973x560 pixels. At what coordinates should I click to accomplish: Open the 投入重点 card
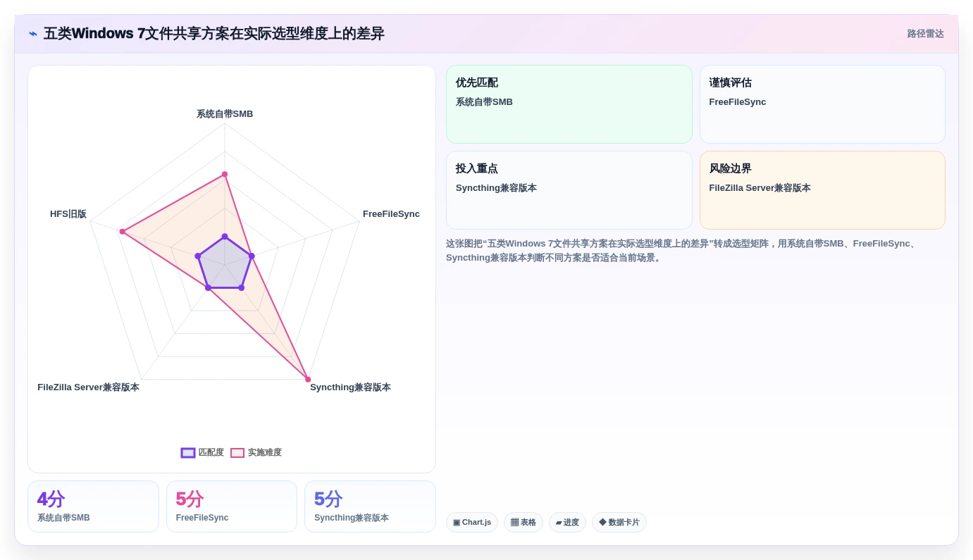(569, 190)
